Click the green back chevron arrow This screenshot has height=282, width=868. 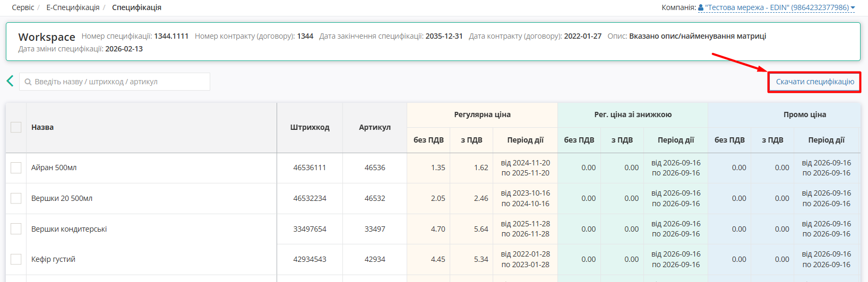tap(10, 81)
